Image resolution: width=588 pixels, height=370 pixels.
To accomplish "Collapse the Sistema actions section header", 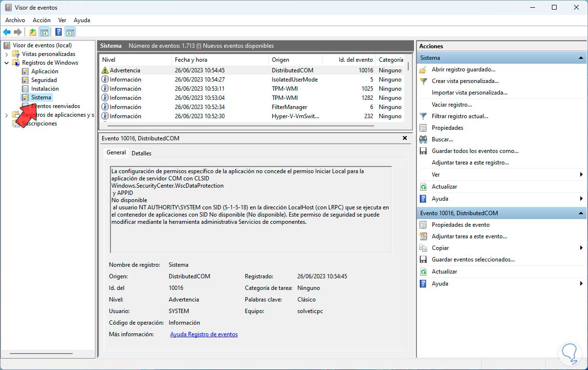I will click(x=581, y=58).
